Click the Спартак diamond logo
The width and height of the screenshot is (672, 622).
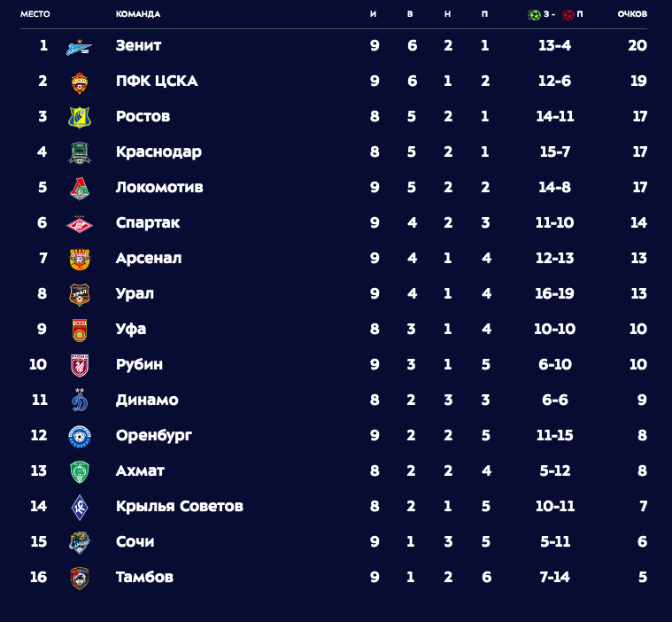tap(80, 224)
